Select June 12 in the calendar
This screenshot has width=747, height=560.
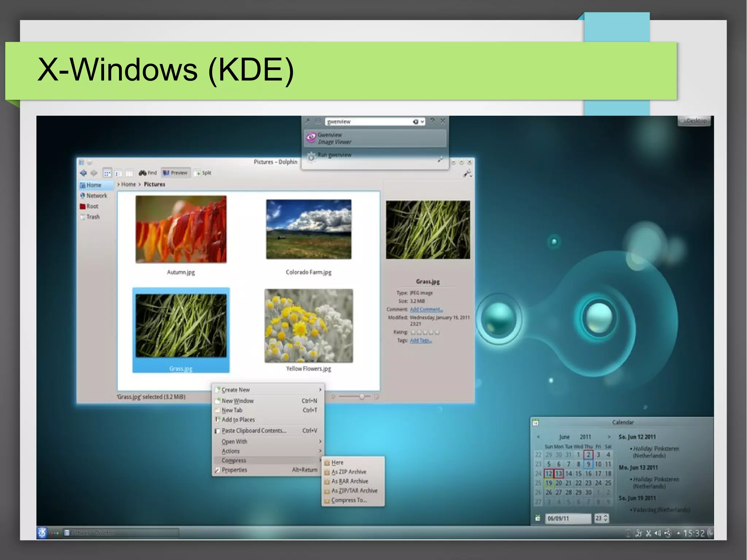click(549, 474)
